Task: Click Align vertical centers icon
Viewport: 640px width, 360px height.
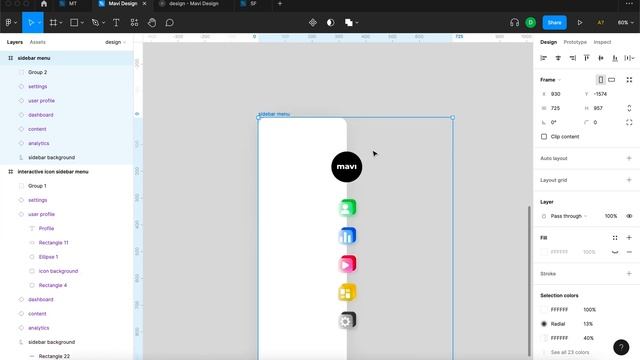Action: point(601,58)
